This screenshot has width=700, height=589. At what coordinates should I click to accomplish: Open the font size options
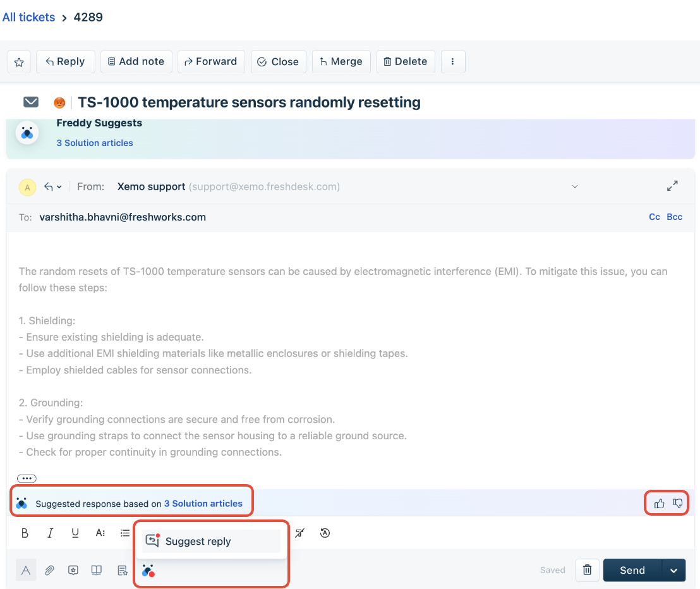tap(100, 533)
